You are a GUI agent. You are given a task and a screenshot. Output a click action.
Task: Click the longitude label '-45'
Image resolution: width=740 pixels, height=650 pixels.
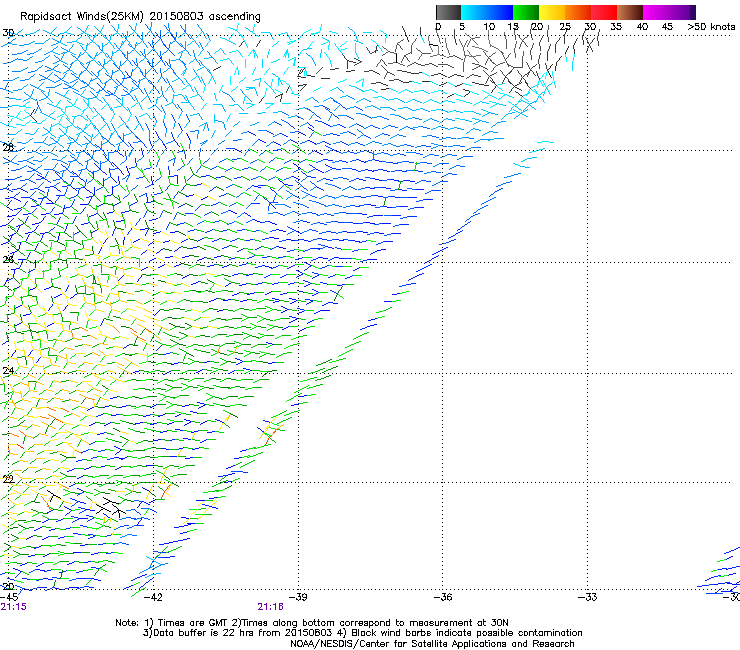click(x=9, y=597)
